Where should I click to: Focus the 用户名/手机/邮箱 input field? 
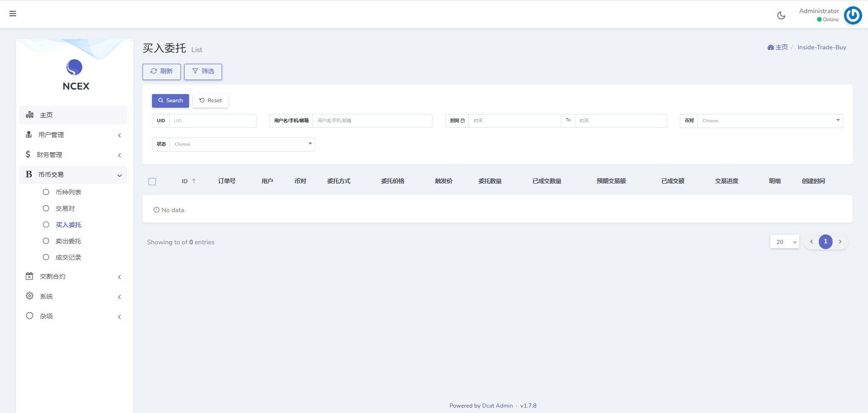pos(372,121)
